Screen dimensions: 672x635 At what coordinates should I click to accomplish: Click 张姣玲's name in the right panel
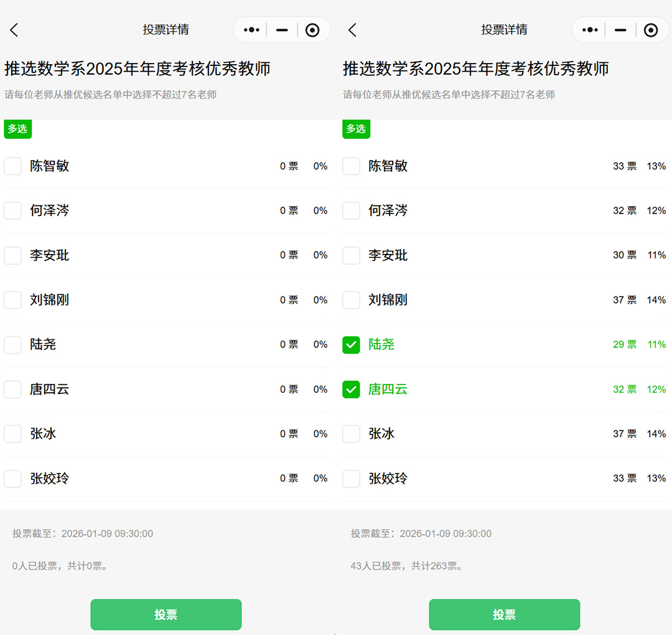point(388,479)
